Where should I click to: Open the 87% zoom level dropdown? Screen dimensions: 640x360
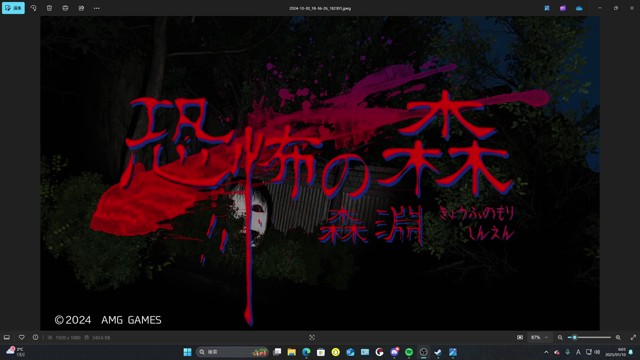click(x=539, y=338)
